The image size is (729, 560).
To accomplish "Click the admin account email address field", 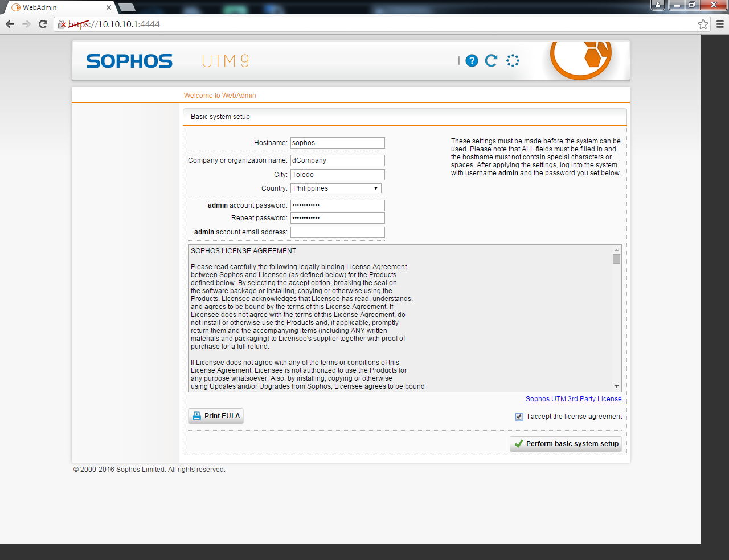I will (338, 232).
